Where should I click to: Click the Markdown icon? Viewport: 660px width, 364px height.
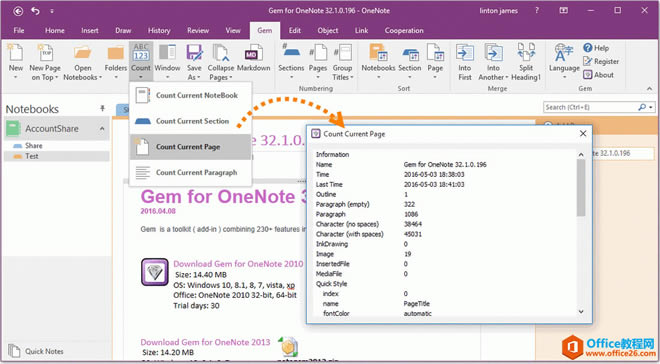click(253, 53)
